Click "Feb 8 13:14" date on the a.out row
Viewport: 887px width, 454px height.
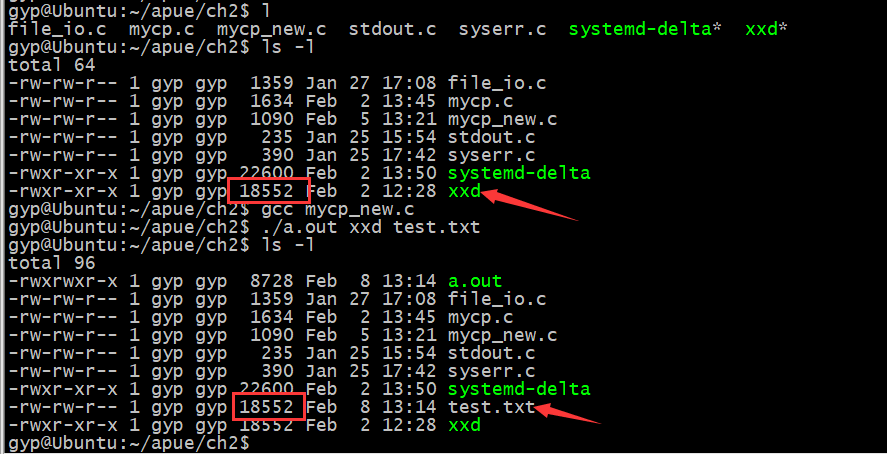click(x=371, y=281)
